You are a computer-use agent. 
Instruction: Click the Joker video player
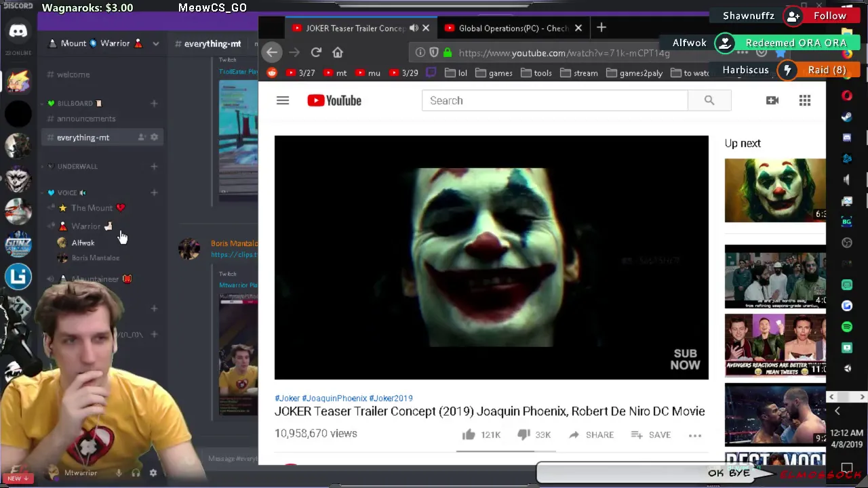tap(492, 258)
